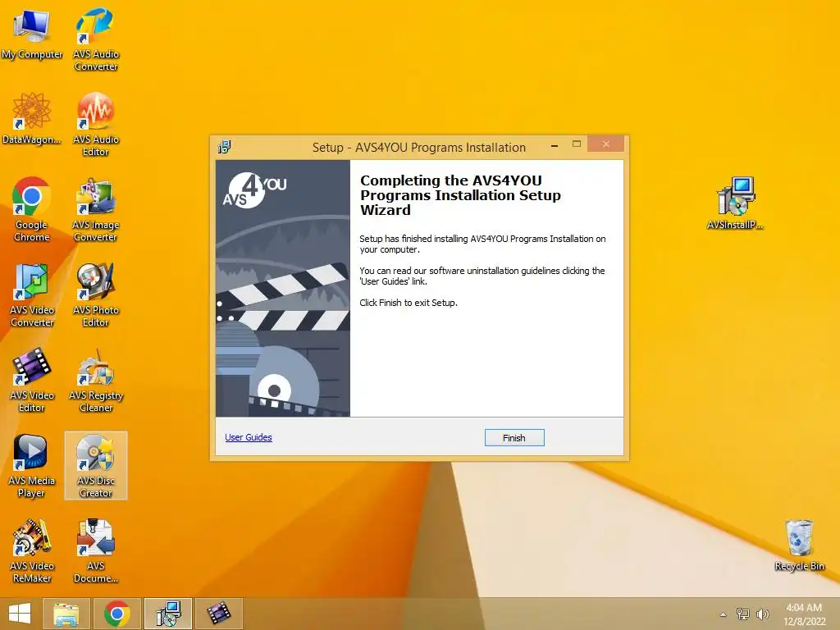Open the User Guides link
Screen dimensions: 840x630
pos(249,437)
